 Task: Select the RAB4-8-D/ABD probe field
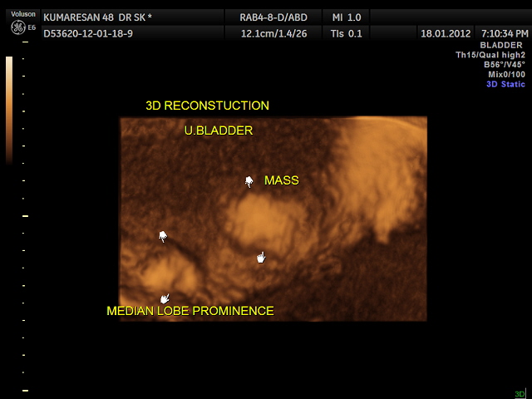(272, 17)
